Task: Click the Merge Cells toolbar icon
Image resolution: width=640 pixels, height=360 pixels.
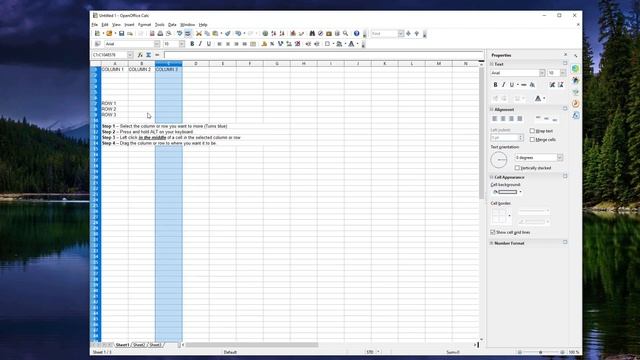Action: (x=253, y=44)
